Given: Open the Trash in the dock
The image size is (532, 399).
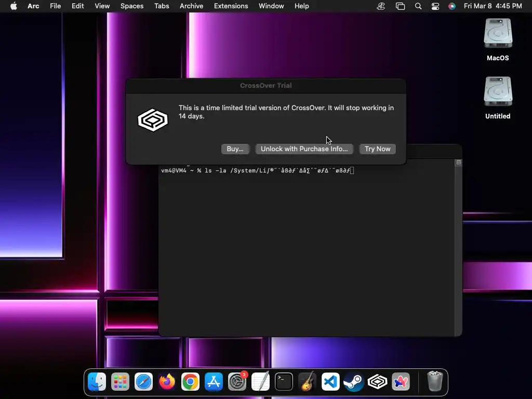Looking at the screenshot, I should click(x=435, y=382).
